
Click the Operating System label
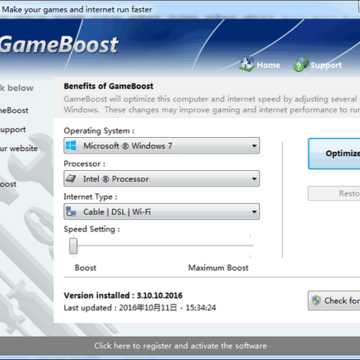(99, 131)
